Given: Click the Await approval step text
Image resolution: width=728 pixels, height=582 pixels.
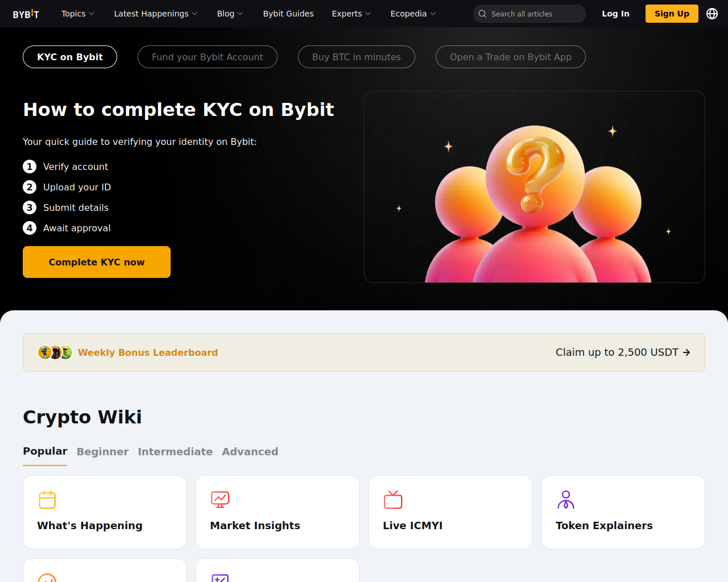Looking at the screenshot, I should [x=77, y=228].
